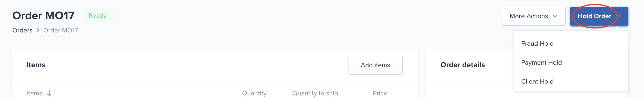Viewport: 644px width, 98px height.
Task: Click the Quantity column header
Action: click(254, 93)
